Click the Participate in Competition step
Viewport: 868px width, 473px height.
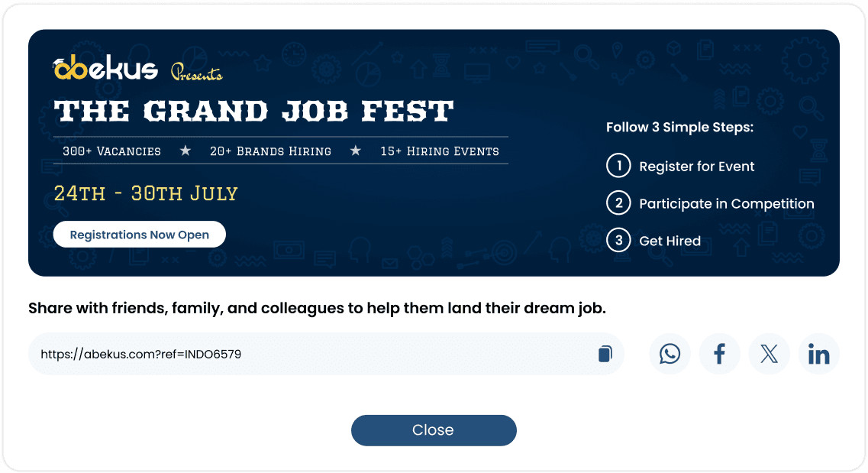(x=726, y=204)
